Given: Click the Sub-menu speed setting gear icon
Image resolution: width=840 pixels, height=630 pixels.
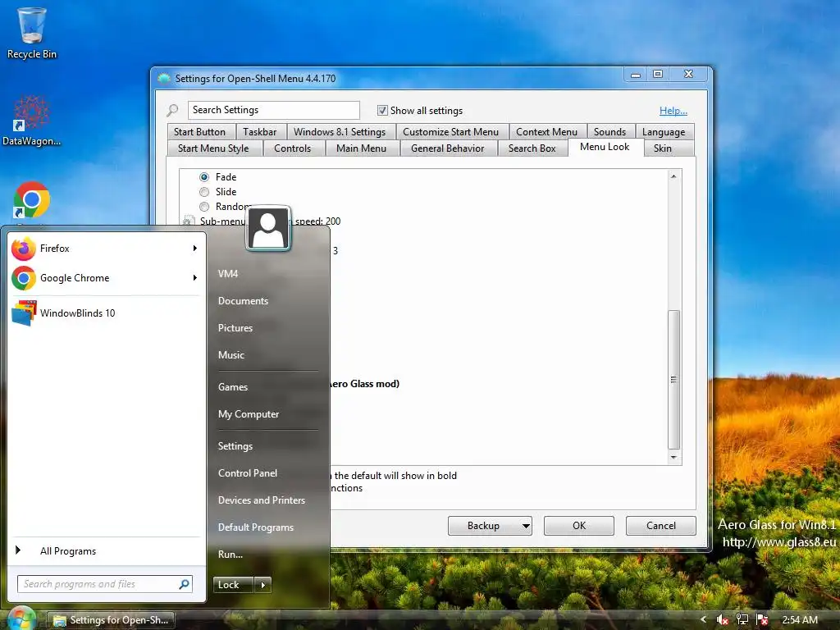Looking at the screenshot, I should pos(188,221).
